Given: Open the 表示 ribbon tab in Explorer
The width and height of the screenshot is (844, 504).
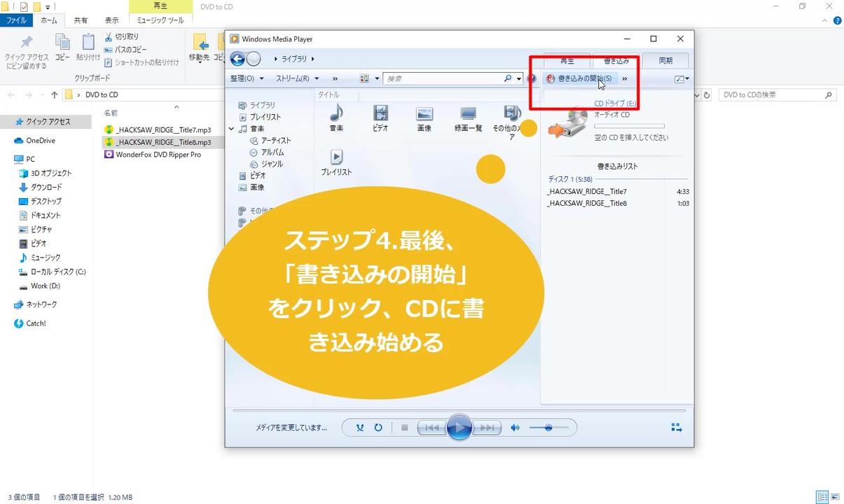Looking at the screenshot, I should [x=111, y=21].
